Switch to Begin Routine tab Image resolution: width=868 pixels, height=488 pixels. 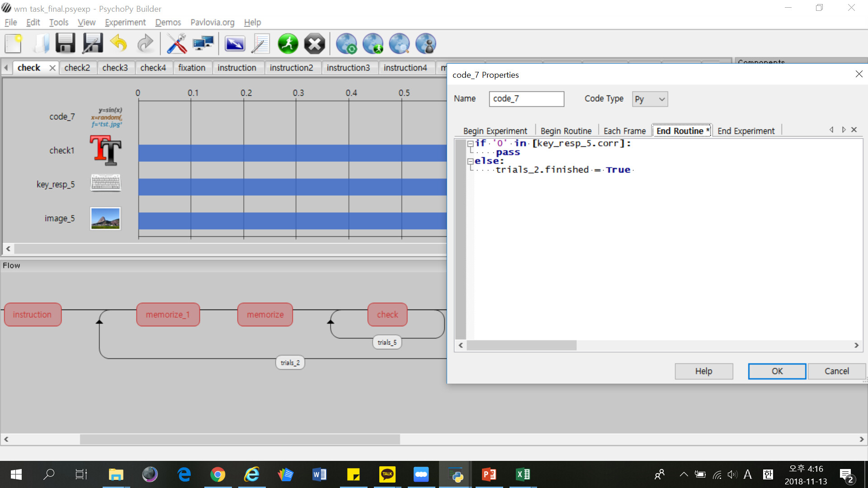pyautogui.click(x=566, y=131)
